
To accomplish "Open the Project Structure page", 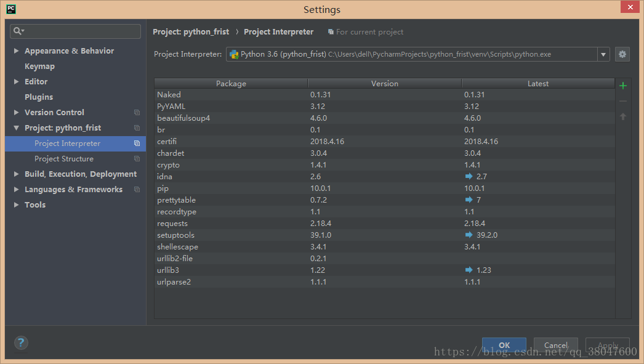I will [x=64, y=158].
